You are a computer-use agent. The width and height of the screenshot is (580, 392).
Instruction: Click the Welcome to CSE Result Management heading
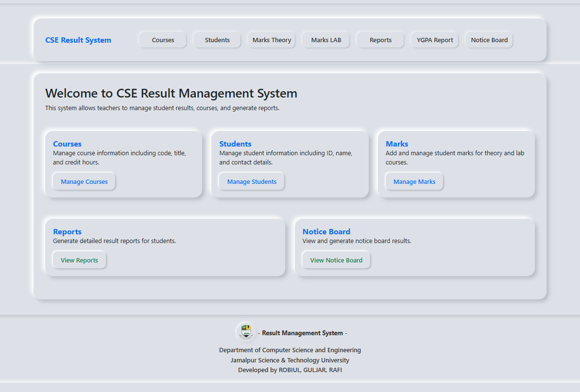(x=171, y=93)
